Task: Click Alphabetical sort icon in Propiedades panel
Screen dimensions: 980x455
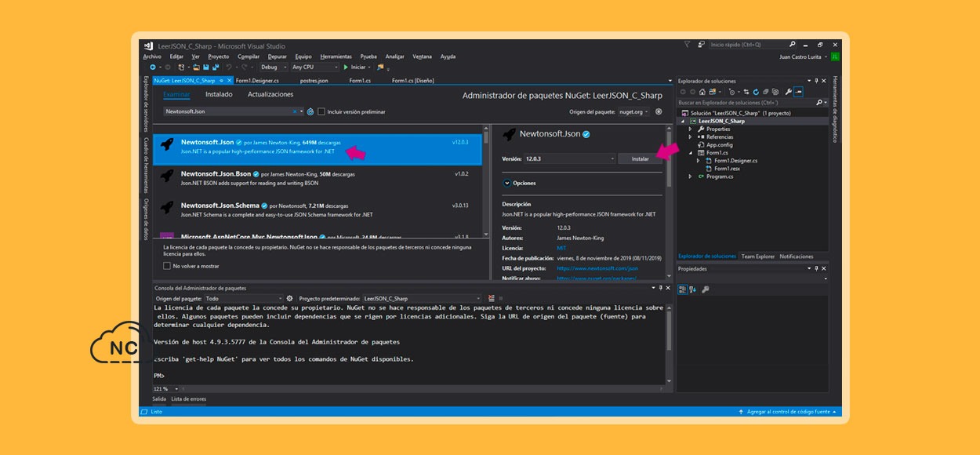Action: pos(693,289)
